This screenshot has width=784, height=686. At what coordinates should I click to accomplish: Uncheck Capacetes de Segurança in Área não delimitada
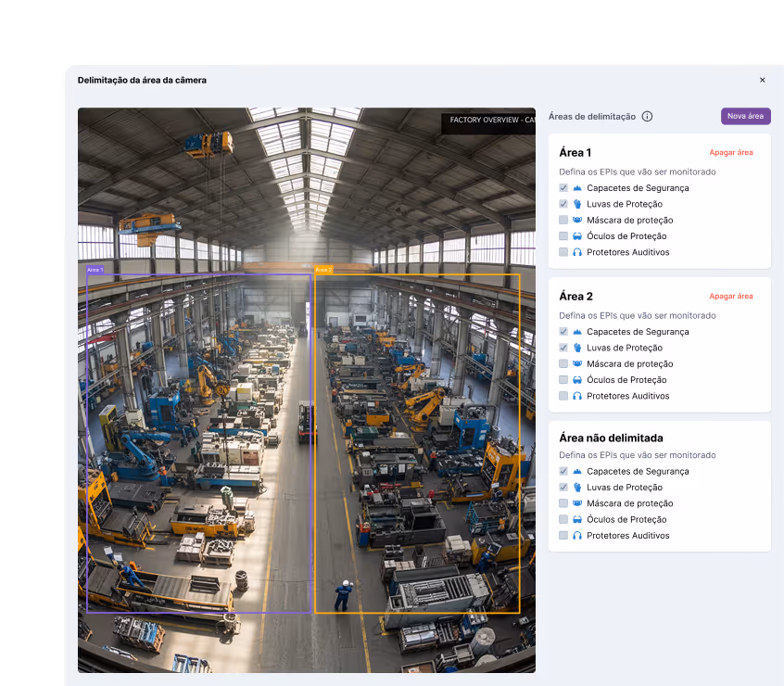tap(563, 471)
